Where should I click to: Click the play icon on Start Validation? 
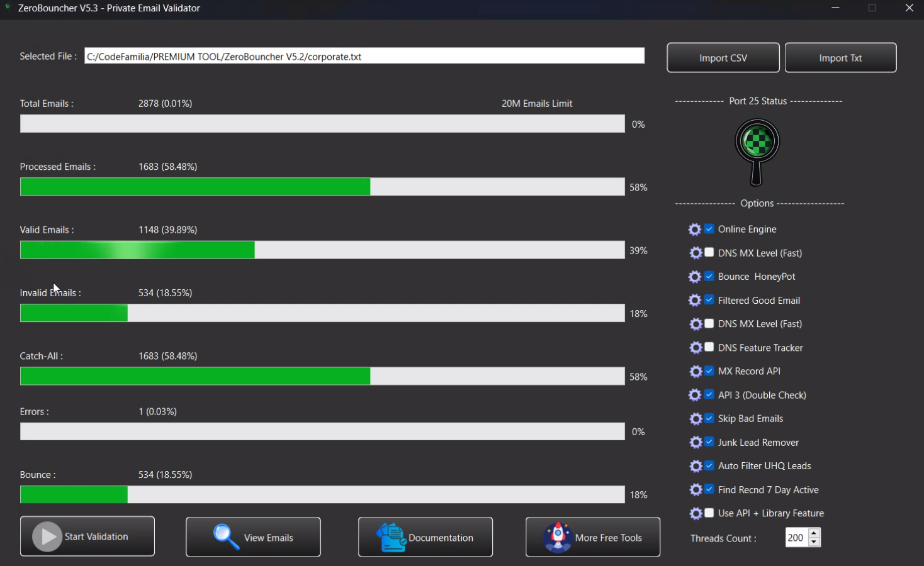point(47,537)
